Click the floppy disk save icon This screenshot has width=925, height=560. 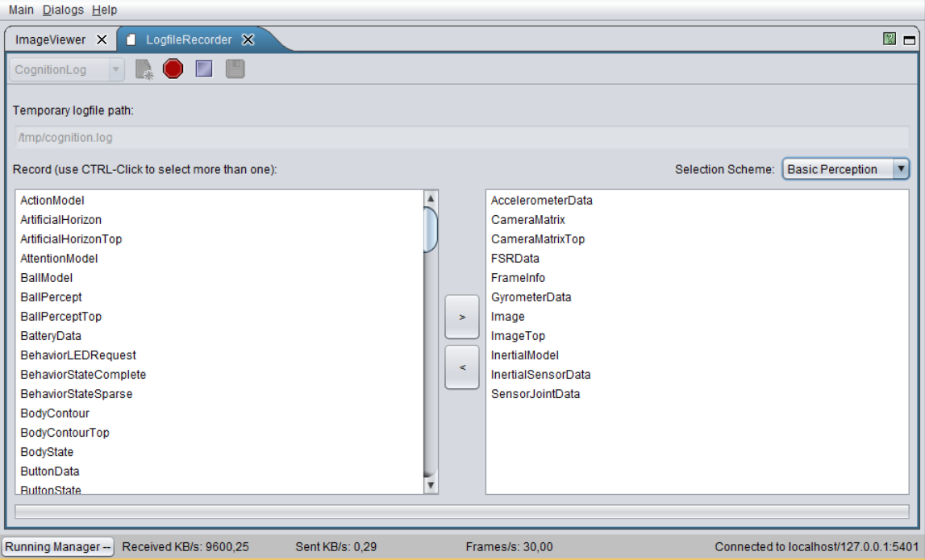(235, 69)
